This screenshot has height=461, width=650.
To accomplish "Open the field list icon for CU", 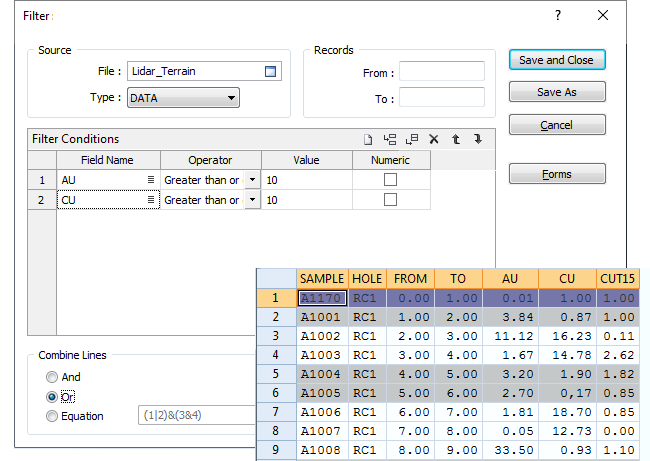I will point(151,200).
